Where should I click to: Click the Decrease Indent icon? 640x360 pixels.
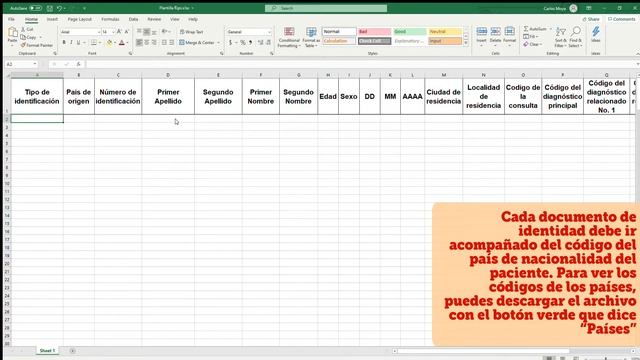164,42
